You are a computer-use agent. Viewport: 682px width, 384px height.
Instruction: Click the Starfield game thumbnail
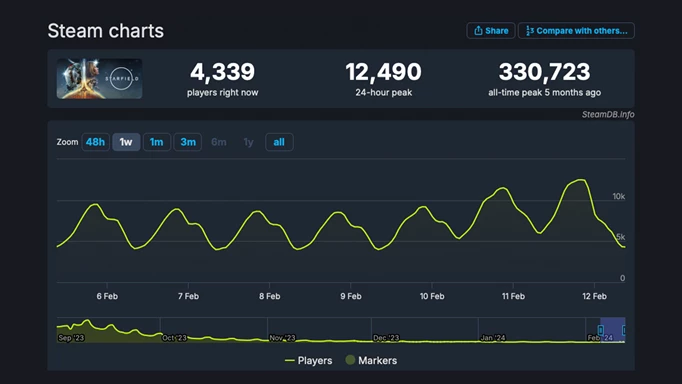pyautogui.click(x=99, y=79)
